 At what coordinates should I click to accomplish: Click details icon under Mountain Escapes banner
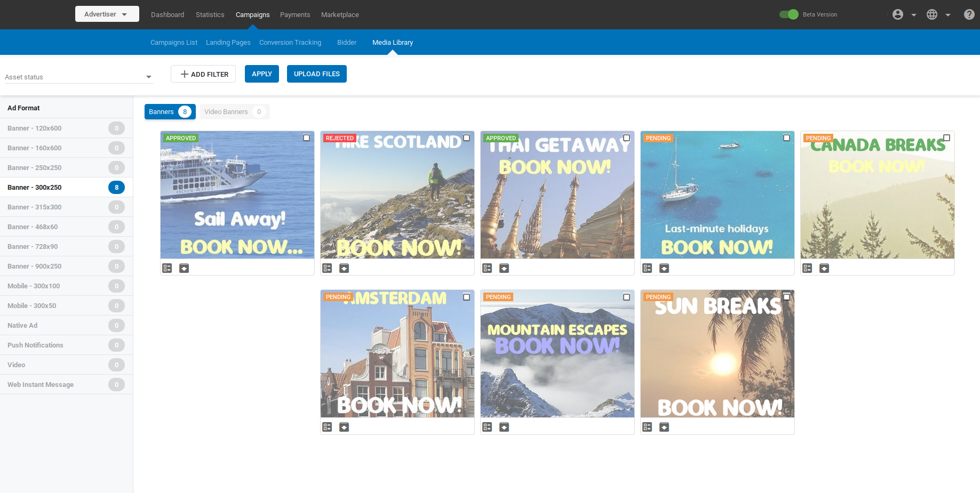(x=487, y=427)
